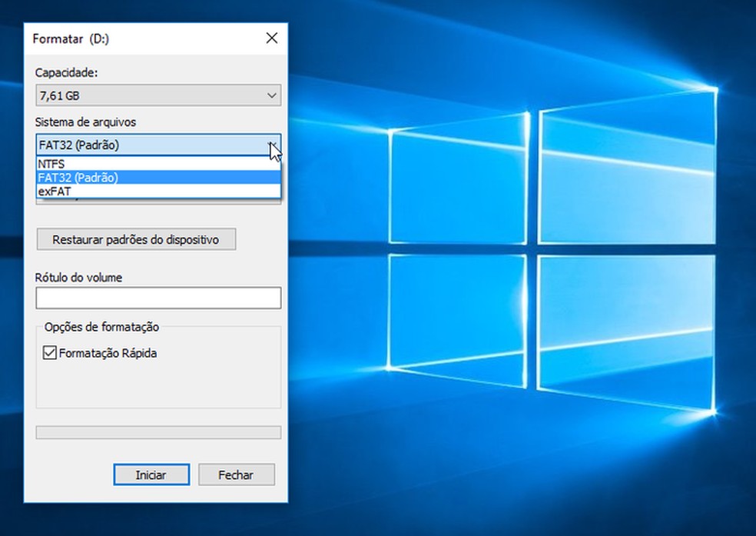Close the Formatar dialog with the X

[271, 38]
